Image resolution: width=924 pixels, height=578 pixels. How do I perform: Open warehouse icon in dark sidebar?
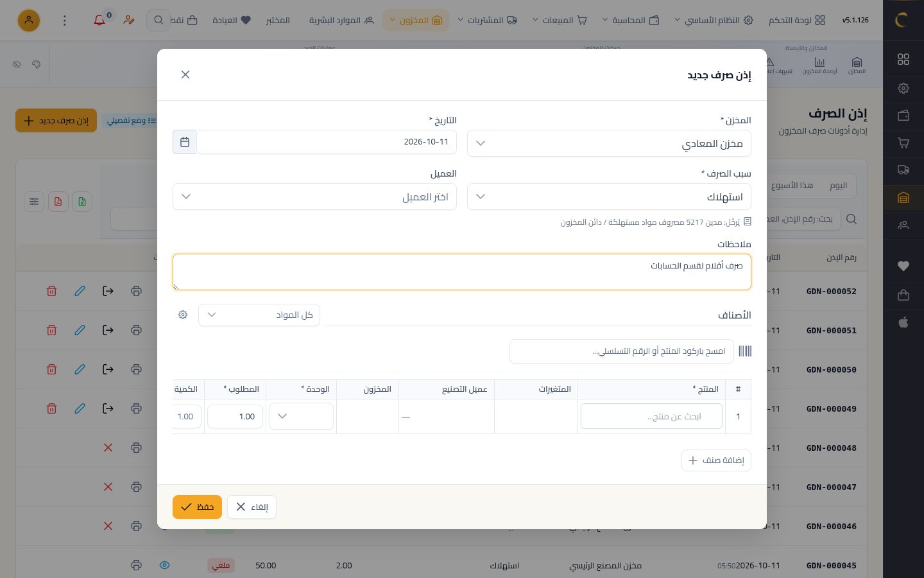(x=903, y=198)
